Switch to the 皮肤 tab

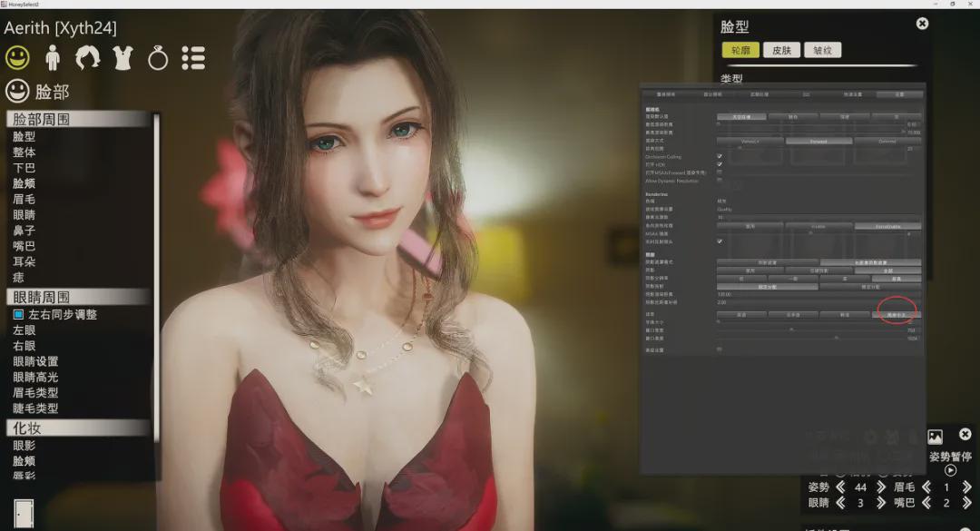point(781,50)
